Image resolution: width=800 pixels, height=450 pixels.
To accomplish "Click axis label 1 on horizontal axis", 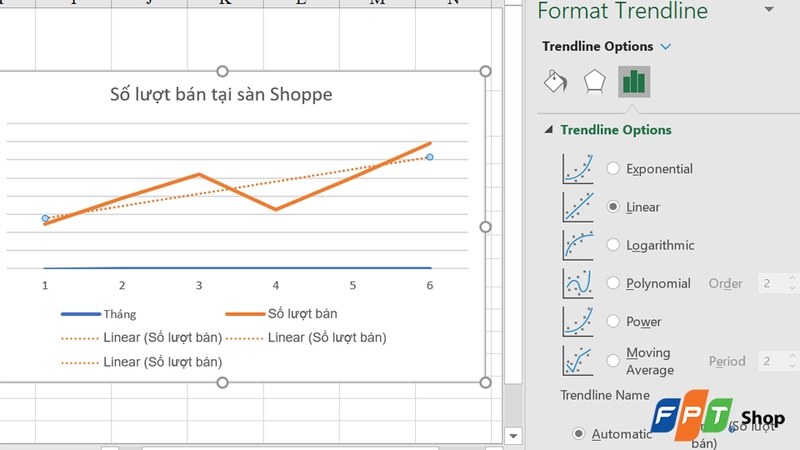I will (45, 285).
